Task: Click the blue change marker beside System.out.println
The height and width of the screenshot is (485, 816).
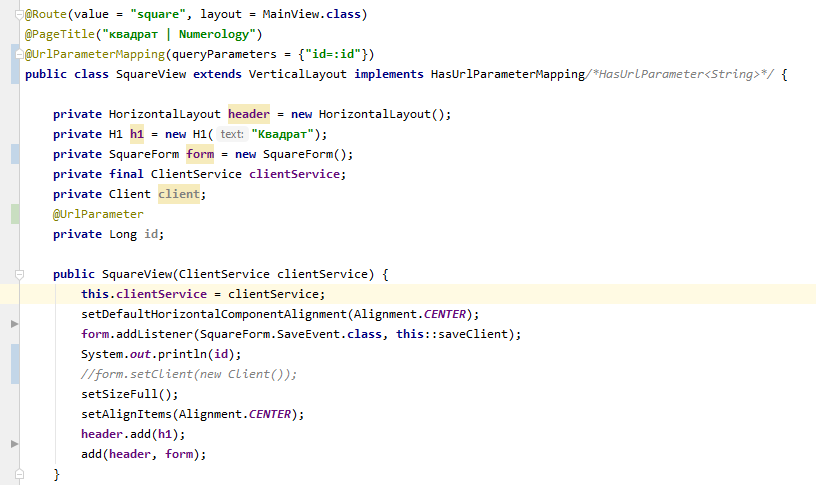Action: click(x=14, y=364)
